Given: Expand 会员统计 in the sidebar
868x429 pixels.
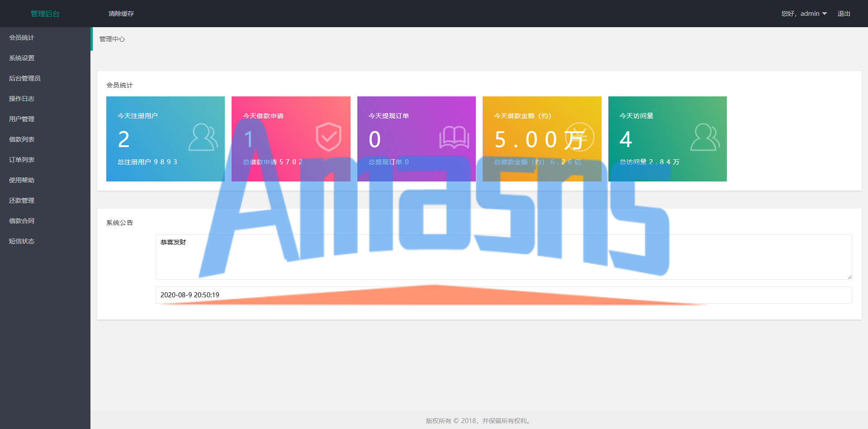Looking at the screenshot, I should pyautogui.click(x=22, y=38).
